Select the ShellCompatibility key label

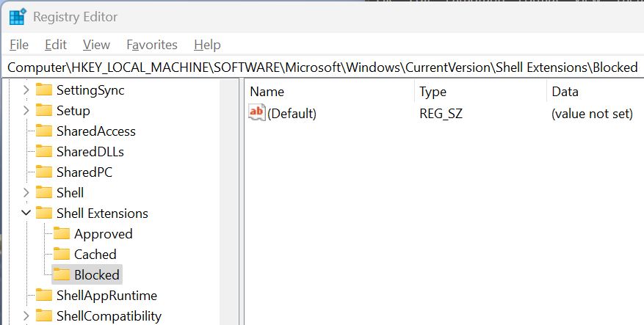pyautogui.click(x=109, y=315)
